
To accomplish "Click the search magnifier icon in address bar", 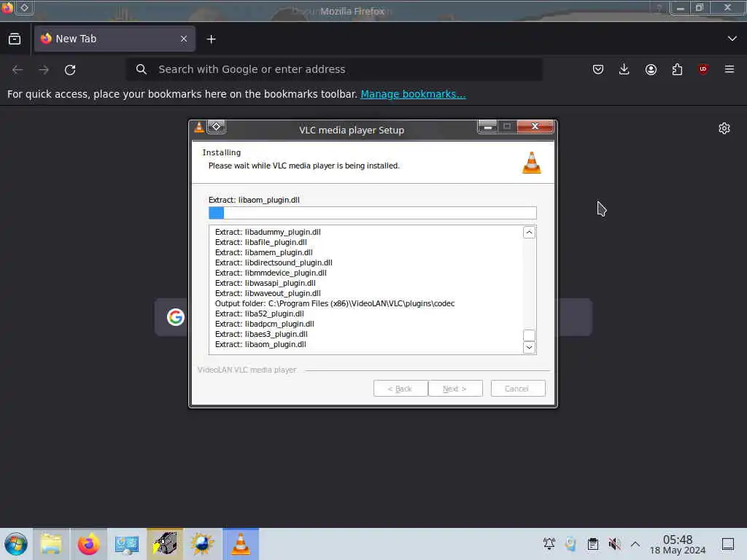I will 141,69.
